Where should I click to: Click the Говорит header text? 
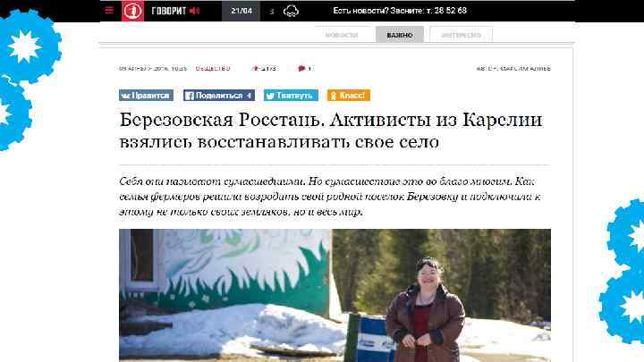coord(169,11)
